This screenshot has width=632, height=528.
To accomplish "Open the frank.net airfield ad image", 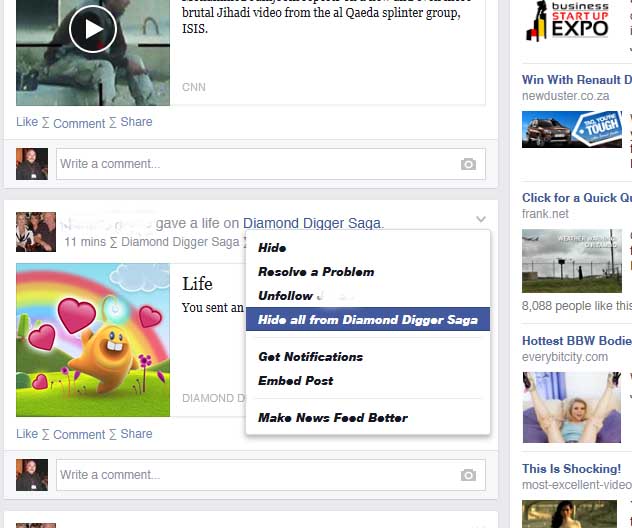I will click(572, 261).
